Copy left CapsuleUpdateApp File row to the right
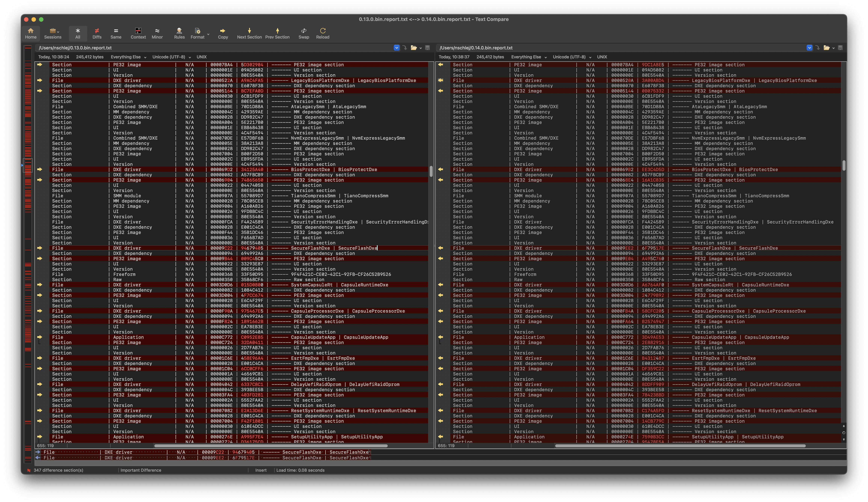Image resolution: width=868 pixels, height=502 pixels. coord(40,337)
